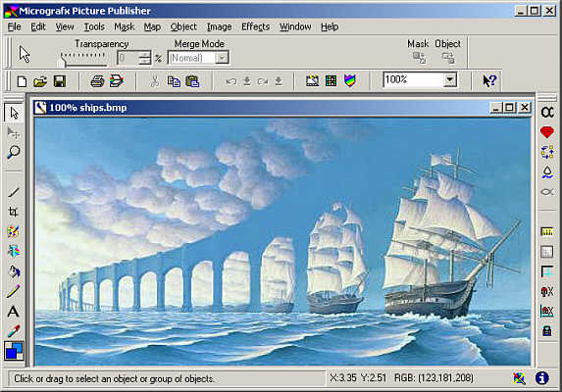Click the color grid palette icon
This screenshot has height=392, width=562.
pos(331,80)
